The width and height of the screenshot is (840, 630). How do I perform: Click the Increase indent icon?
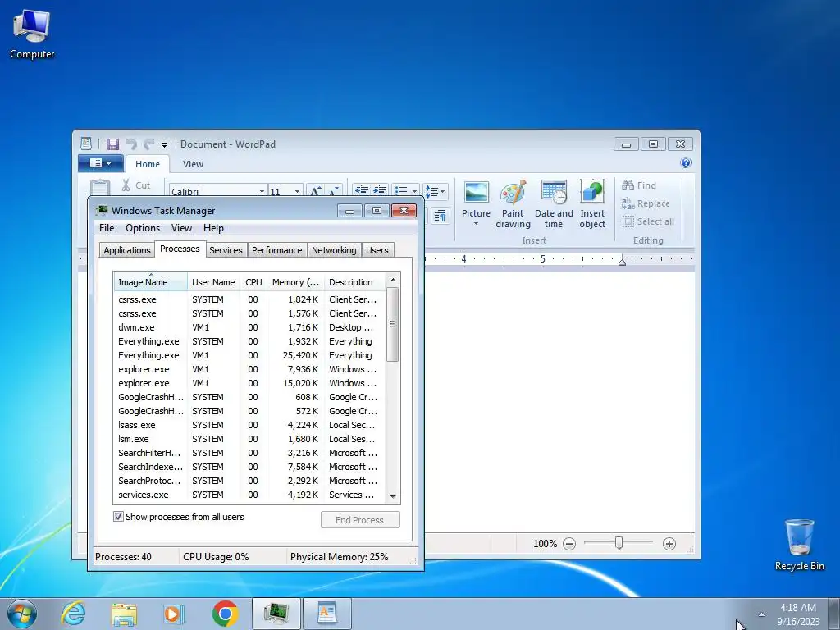(380, 190)
